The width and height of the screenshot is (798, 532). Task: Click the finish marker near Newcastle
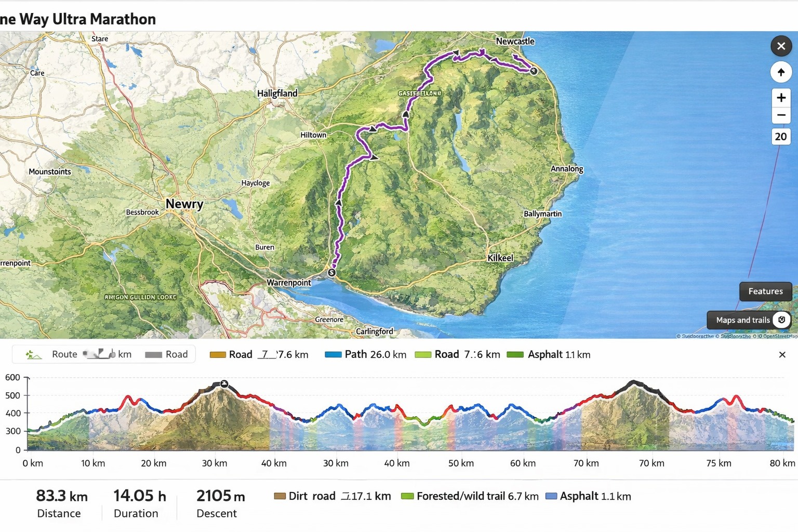coord(534,71)
